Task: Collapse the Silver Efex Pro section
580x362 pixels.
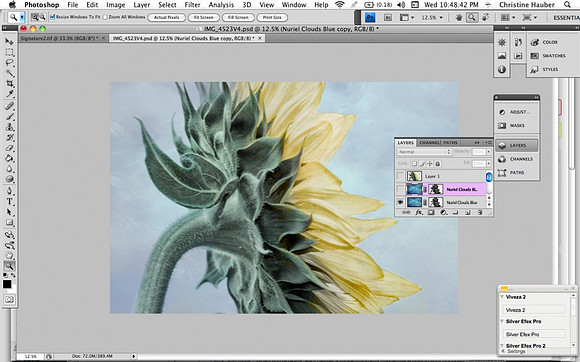Action: pyautogui.click(x=502, y=321)
